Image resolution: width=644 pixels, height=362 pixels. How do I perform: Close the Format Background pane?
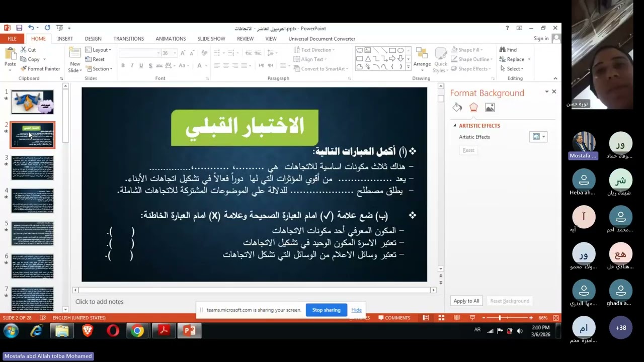click(554, 92)
